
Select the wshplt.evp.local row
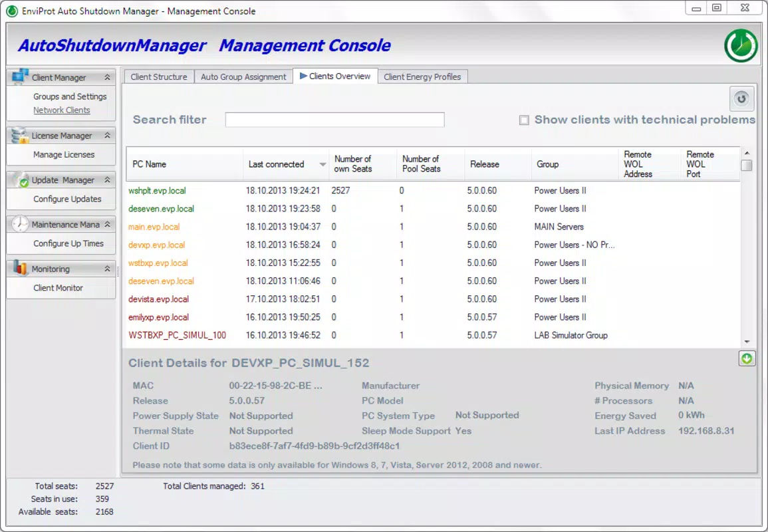pyautogui.click(x=433, y=191)
